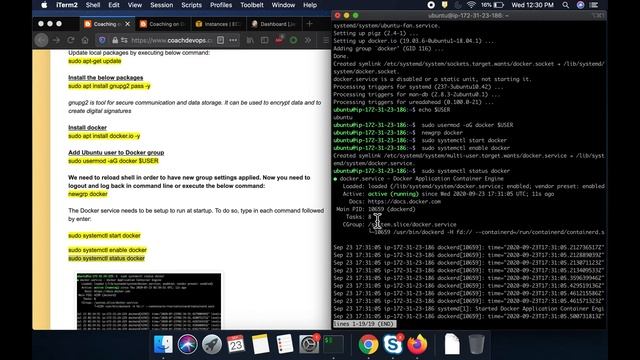The width and height of the screenshot is (640, 360).
Task: Open Notification Center list icon
Action: pyautogui.click(x=594, y=5)
